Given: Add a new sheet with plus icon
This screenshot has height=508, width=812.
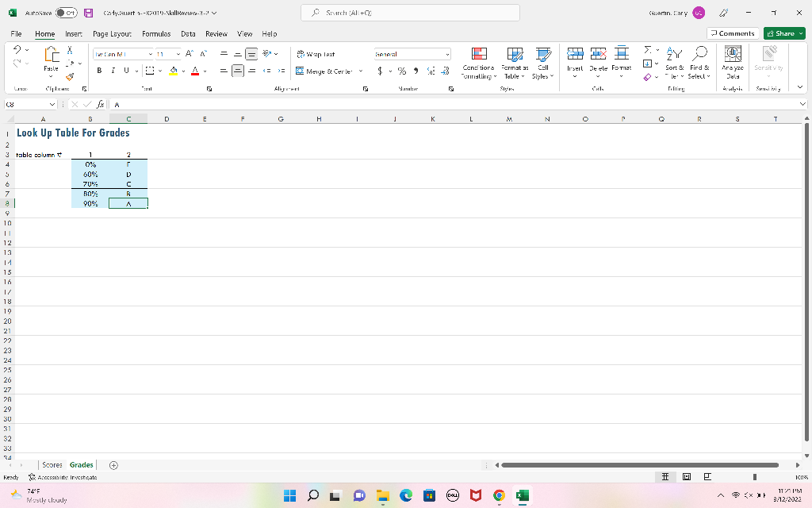Looking at the screenshot, I should (113, 465).
